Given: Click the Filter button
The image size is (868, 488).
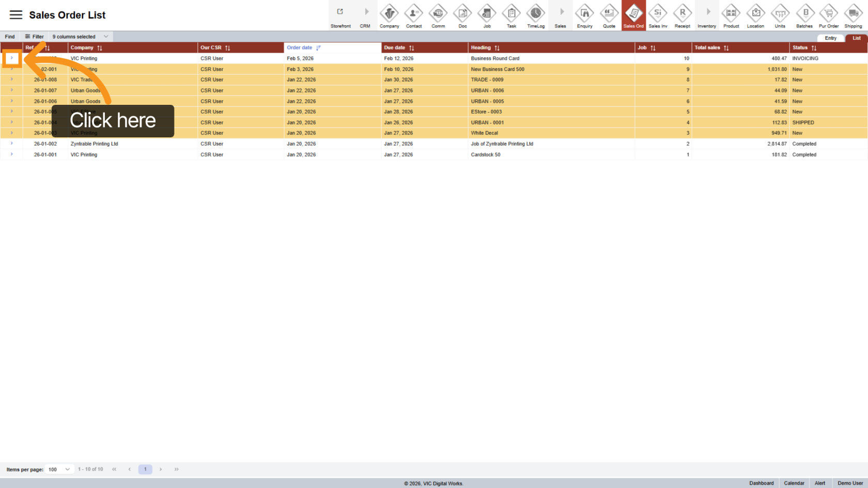Looking at the screenshot, I should [35, 37].
